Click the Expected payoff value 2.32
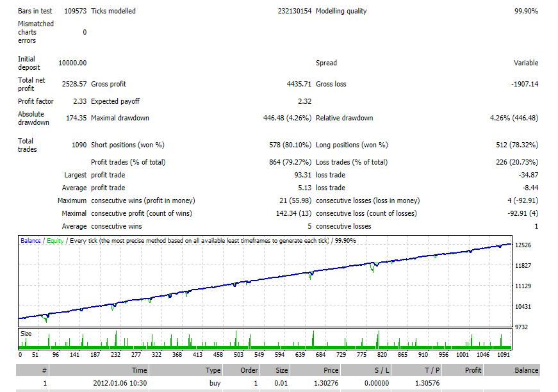558x392 pixels. tap(304, 101)
